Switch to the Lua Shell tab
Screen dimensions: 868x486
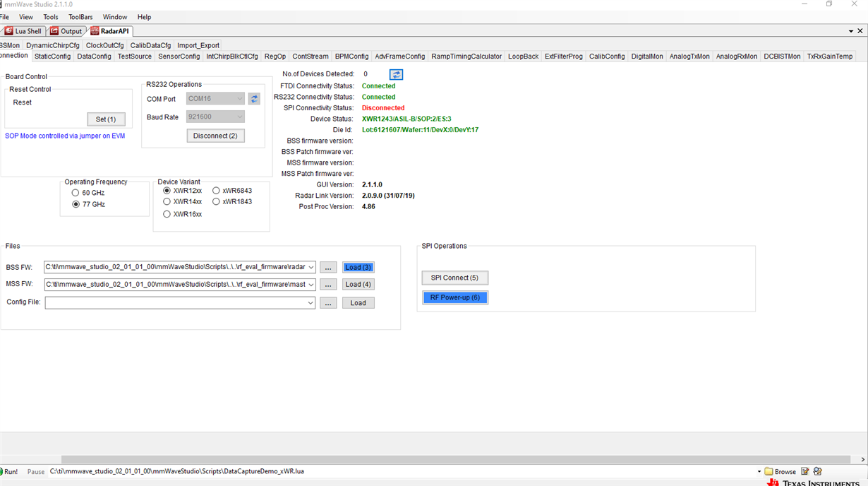23,31
